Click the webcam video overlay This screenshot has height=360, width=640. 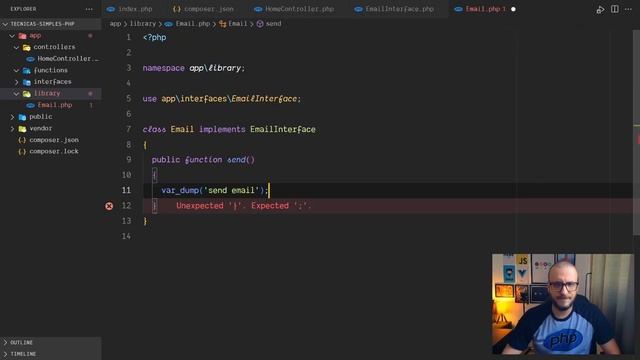pos(563,304)
